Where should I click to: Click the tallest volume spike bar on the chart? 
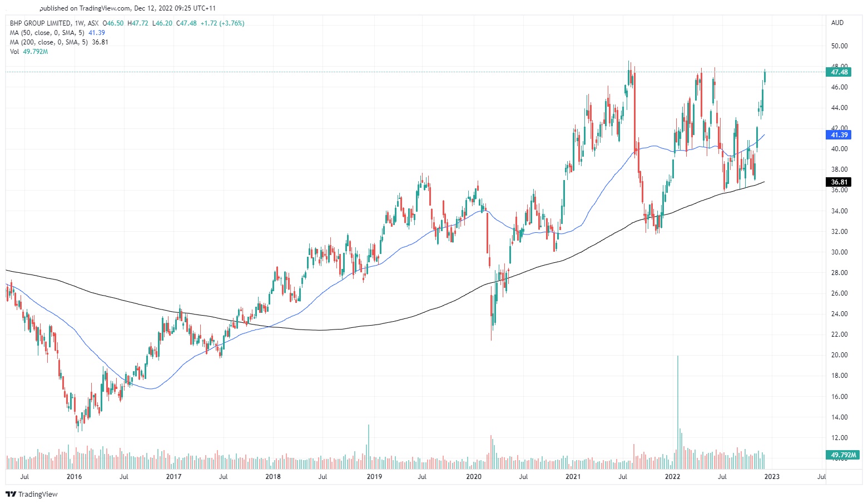pos(678,412)
